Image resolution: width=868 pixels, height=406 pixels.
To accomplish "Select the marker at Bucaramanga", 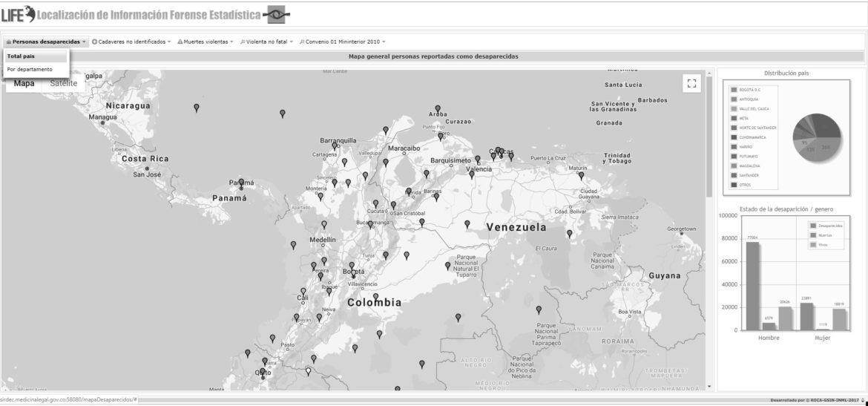I will pyautogui.click(x=370, y=225).
